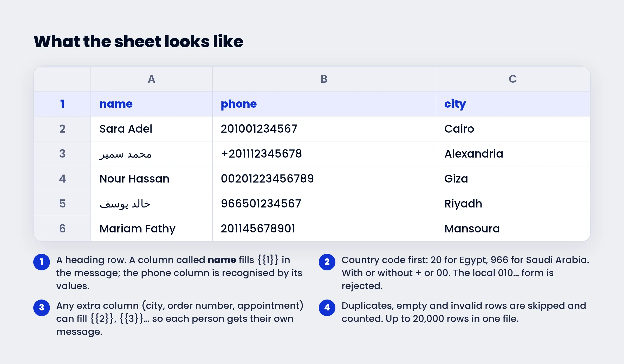The height and width of the screenshot is (364, 624).
Task: Click the 'Cairo' city cell
Action: (x=513, y=129)
